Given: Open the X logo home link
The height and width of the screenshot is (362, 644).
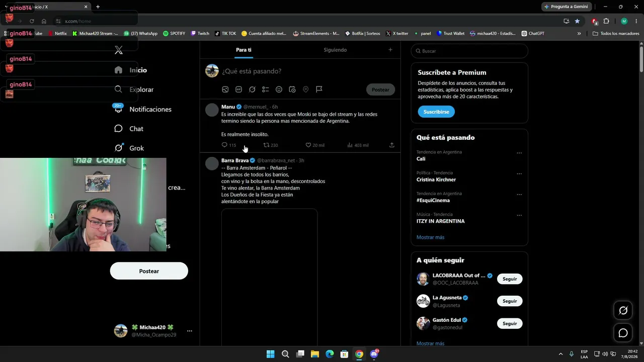Looking at the screenshot, I should [x=119, y=50].
